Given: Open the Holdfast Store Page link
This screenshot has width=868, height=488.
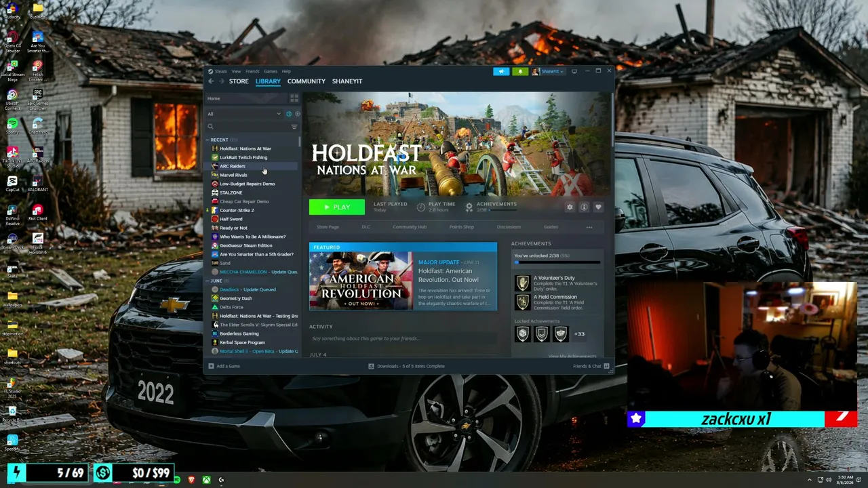Looking at the screenshot, I should (x=328, y=227).
